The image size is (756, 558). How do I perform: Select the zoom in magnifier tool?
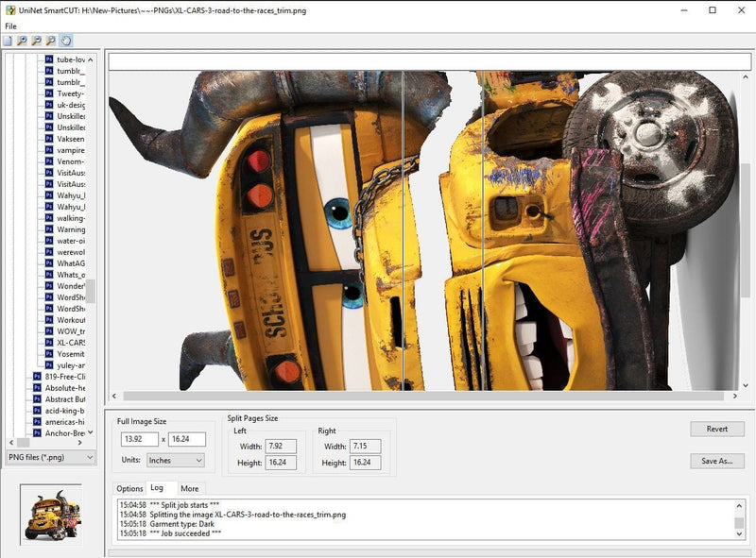pyautogui.click(x=24, y=41)
